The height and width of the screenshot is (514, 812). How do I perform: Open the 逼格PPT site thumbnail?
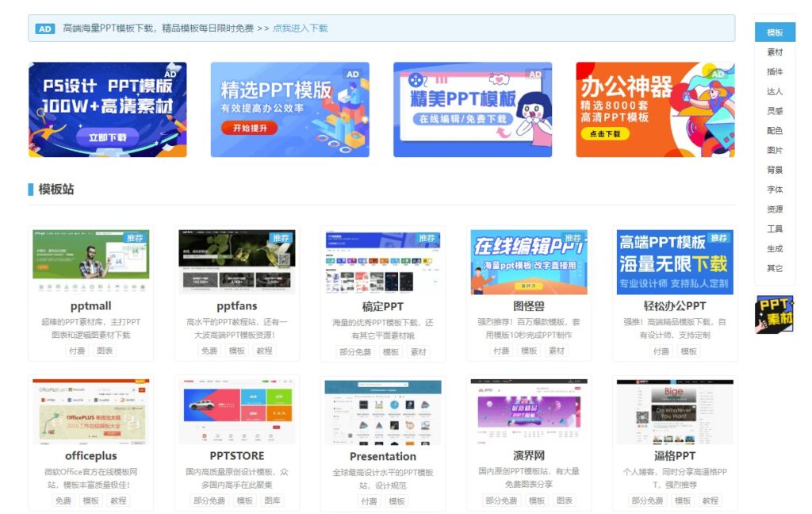676,412
